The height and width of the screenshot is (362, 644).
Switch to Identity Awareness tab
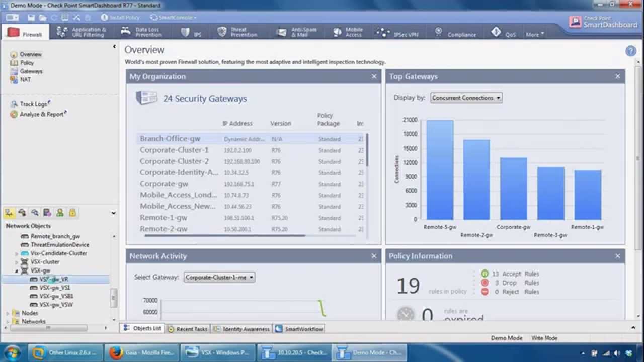click(x=242, y=328)
